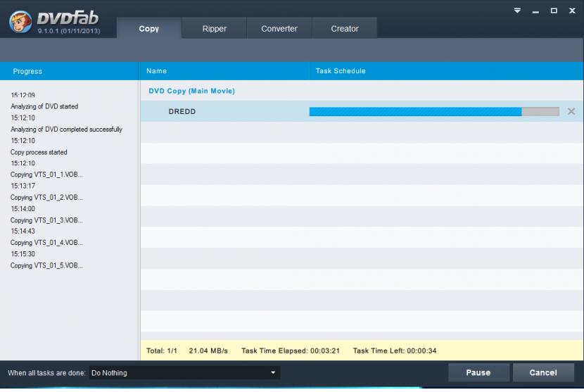This screenshot has height=392, width=584.
Task: Go to the Creator tab
Action: click(345, 28)
